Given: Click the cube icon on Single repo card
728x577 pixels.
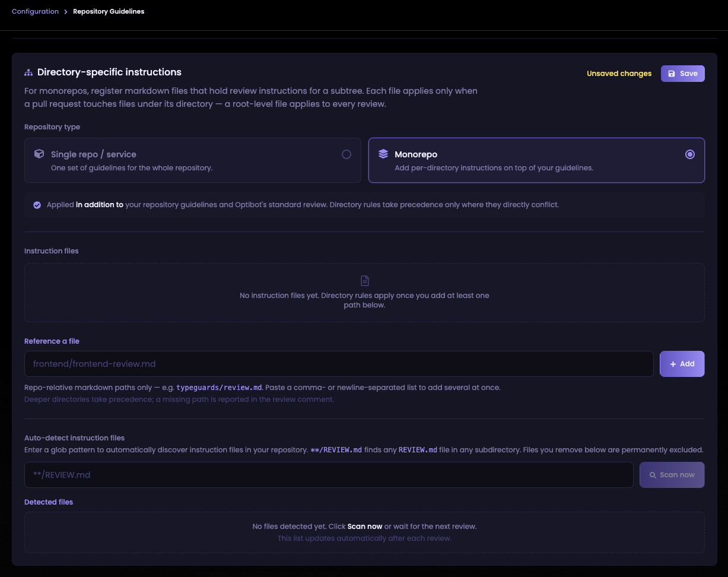Looking at the screenshot, I should coord(39,154).
